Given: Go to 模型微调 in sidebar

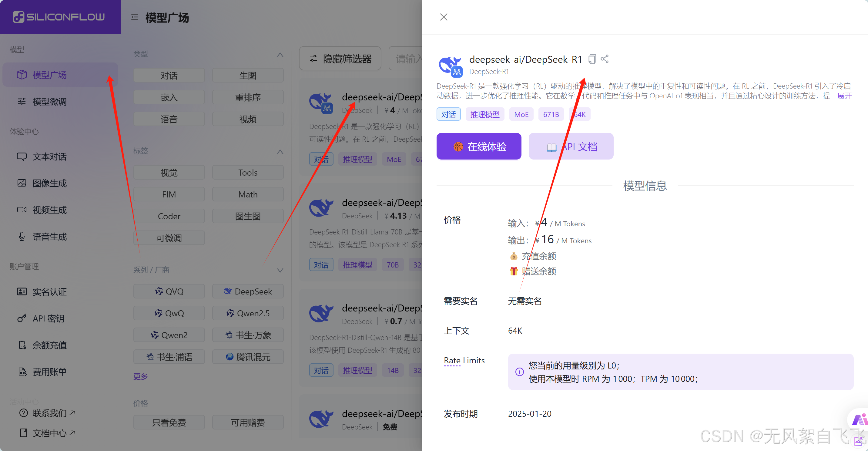Looking at the screenshot, I should tap(49, 102).
